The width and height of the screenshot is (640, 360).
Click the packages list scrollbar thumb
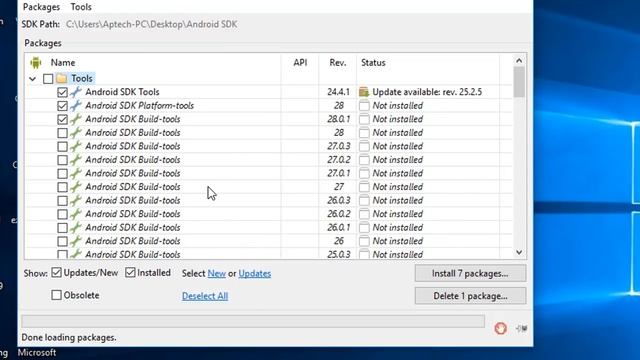coord(519,82)
